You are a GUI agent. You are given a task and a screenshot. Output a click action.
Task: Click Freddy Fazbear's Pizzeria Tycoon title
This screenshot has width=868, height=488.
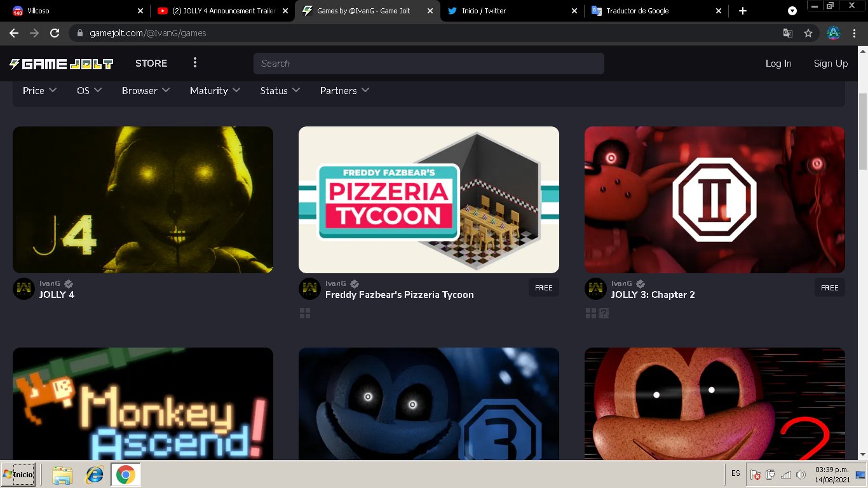pyautogui.click(x=399, y=295)
